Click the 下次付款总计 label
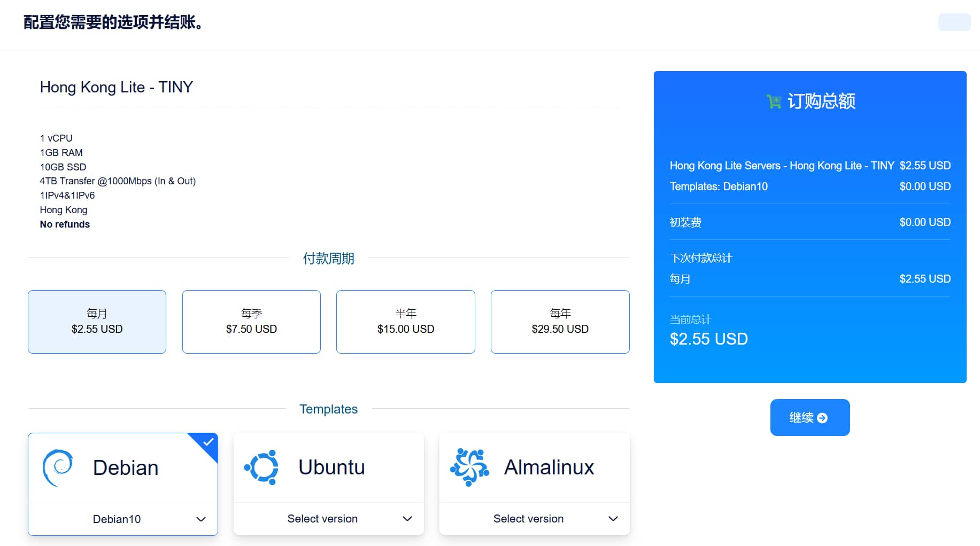This screenshot has height=546, width=980. 701,258
